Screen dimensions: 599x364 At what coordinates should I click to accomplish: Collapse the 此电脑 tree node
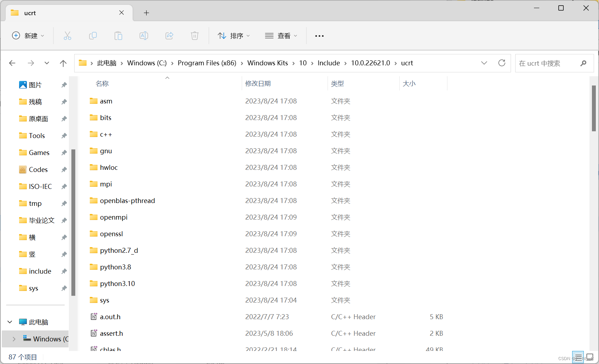click(x=10, y=322)
